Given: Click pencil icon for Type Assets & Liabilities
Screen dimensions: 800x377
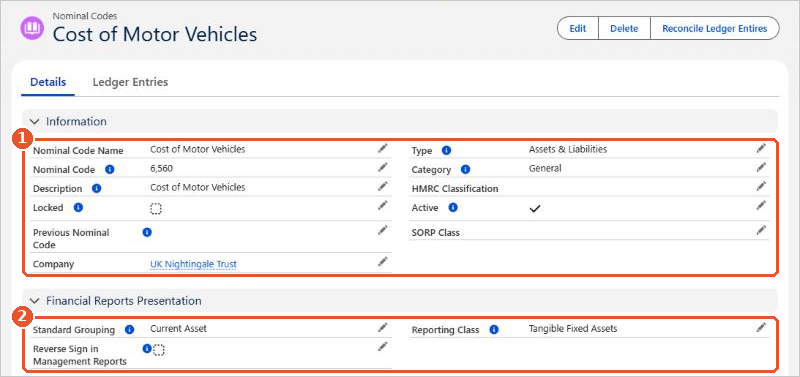Looking at the screenshot, I should pyautogui.click(x=761, y=148).
